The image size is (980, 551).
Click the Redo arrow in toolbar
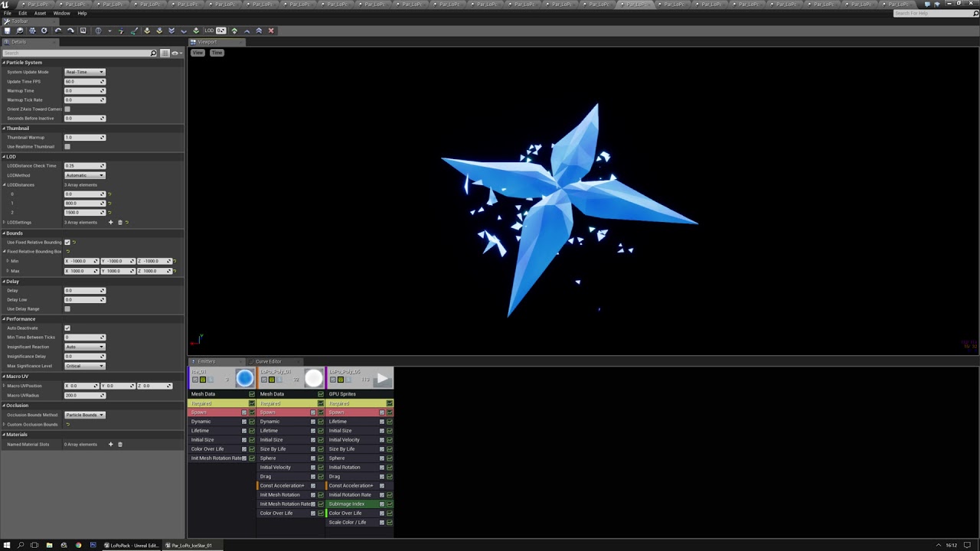pos(70,31)
